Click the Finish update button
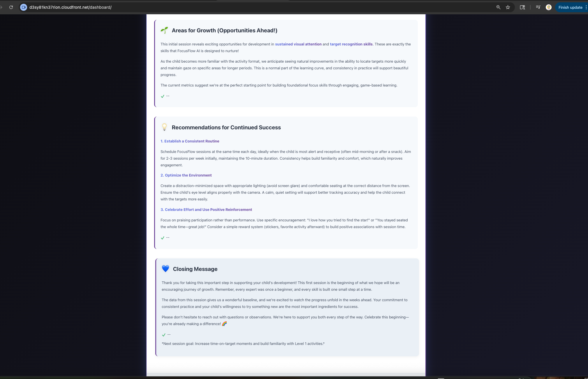Viewport: 588px width, 379px height. click(x=570, y=7)
